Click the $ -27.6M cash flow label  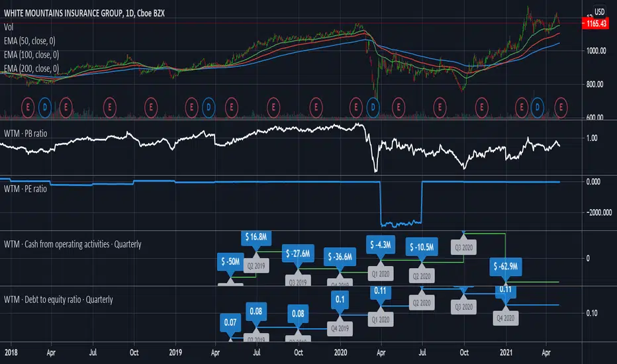[x=298, y=253]
